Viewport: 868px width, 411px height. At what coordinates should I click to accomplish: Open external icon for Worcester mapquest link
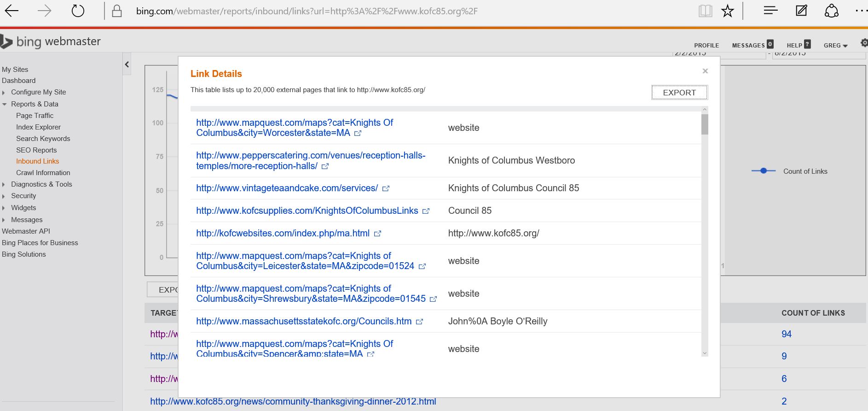358,133
